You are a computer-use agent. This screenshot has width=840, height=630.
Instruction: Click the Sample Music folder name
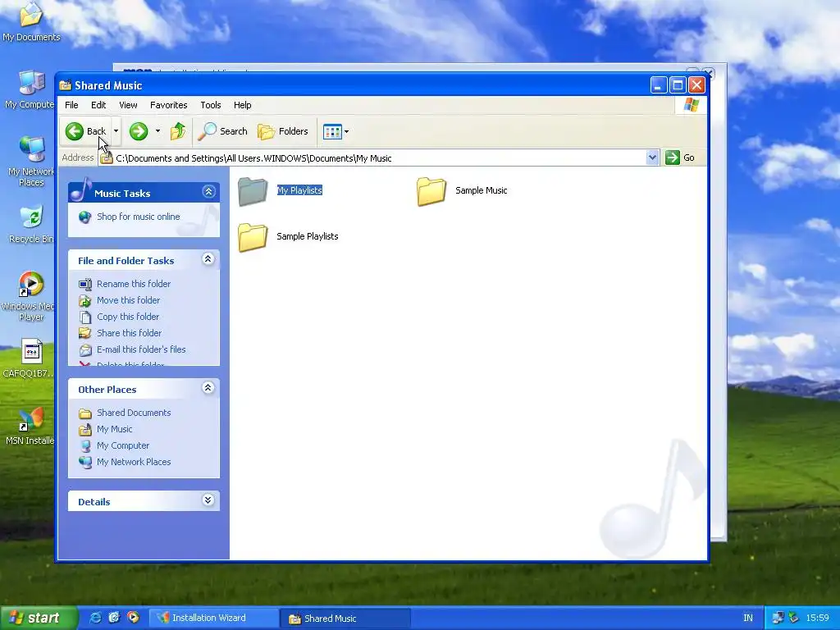tap(481, 190)
